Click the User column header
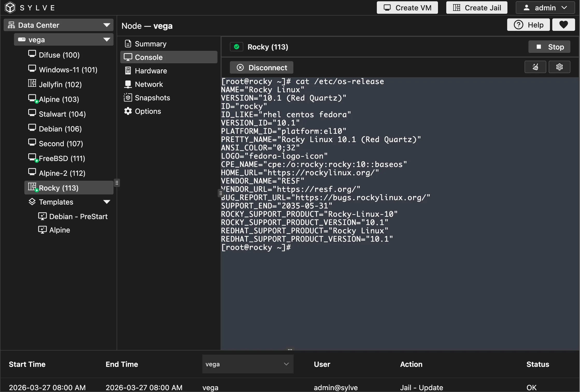 point(322,364)
